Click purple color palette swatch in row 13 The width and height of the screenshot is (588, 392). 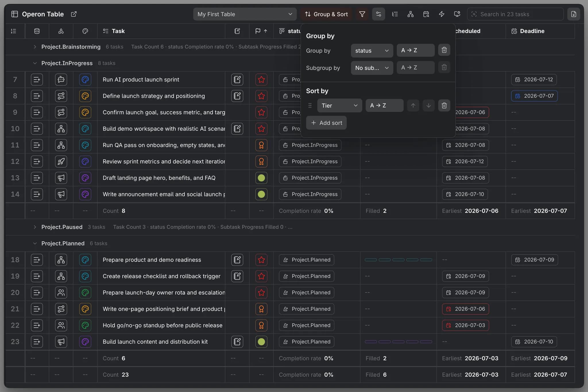pyautogui.click(x=85, y=178)
